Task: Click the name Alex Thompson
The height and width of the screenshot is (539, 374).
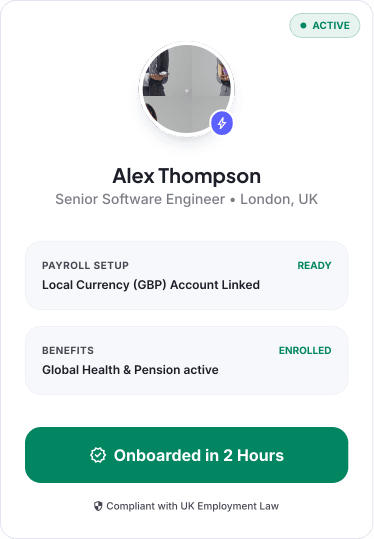Action: (x=187, y=176)
